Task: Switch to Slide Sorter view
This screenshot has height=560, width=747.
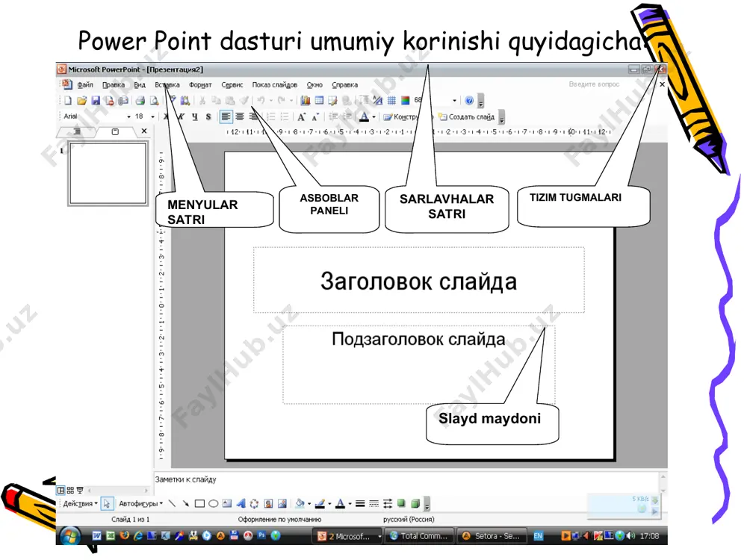Action: tap(70, 490)
